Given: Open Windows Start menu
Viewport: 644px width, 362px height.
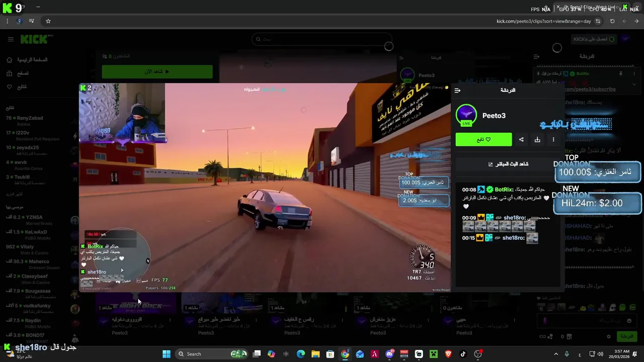Looking at the screenshot, I should point(167,354).
